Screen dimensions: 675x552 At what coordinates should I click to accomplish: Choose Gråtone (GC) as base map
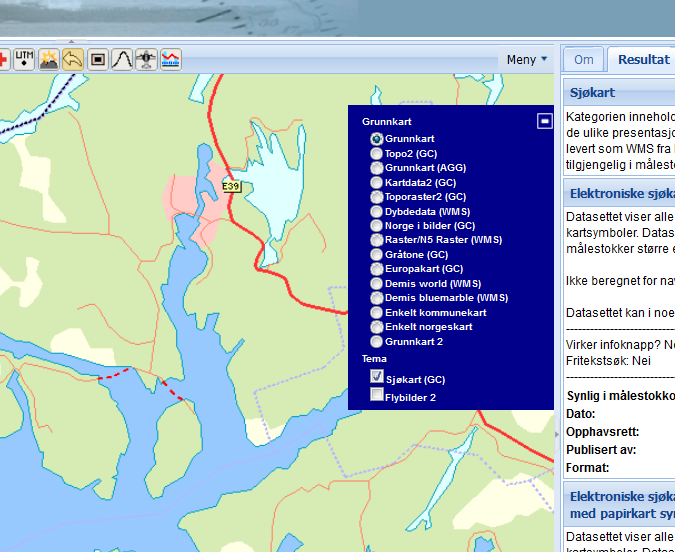(x=376, y=255)
